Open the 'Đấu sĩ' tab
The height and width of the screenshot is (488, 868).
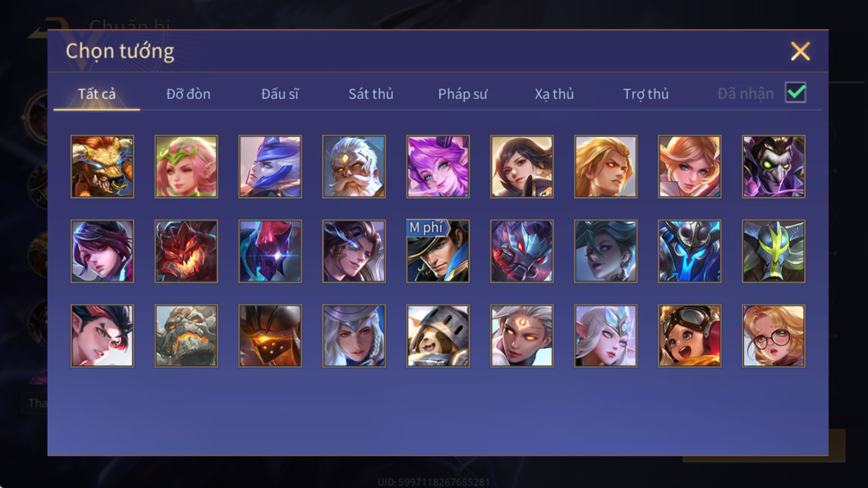[x=279, y=94]
